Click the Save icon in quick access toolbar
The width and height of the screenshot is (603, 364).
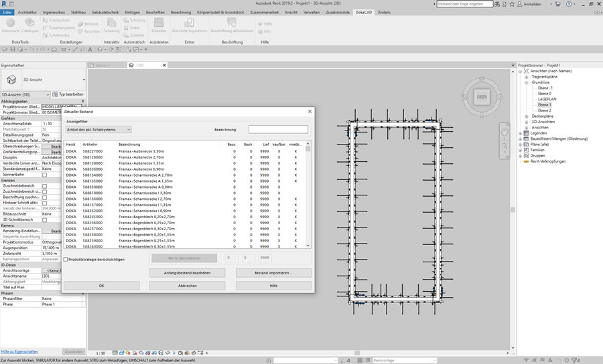pos(13,50)
